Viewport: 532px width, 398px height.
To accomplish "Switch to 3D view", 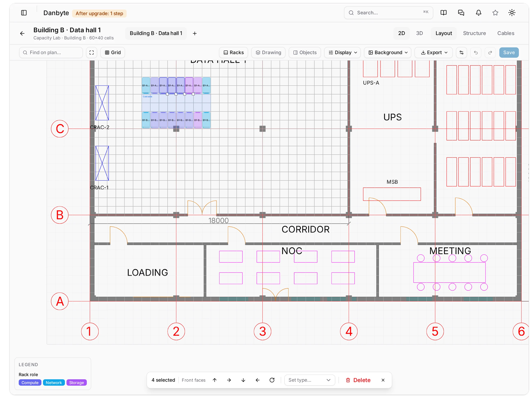I will 419,33.
